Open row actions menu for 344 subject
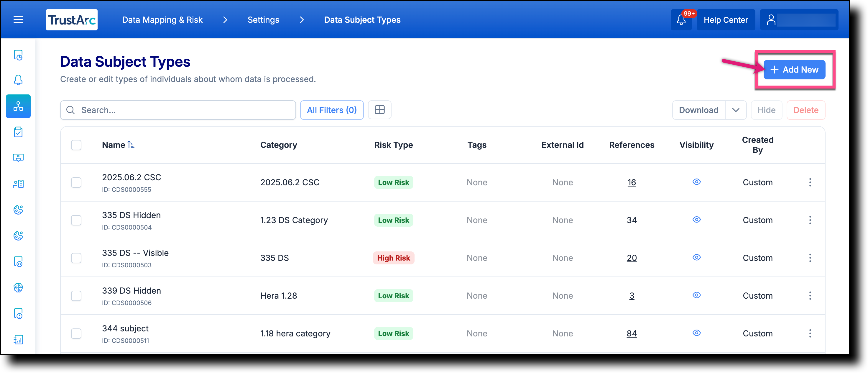This screenshot has width=868, height=373. 810,333
